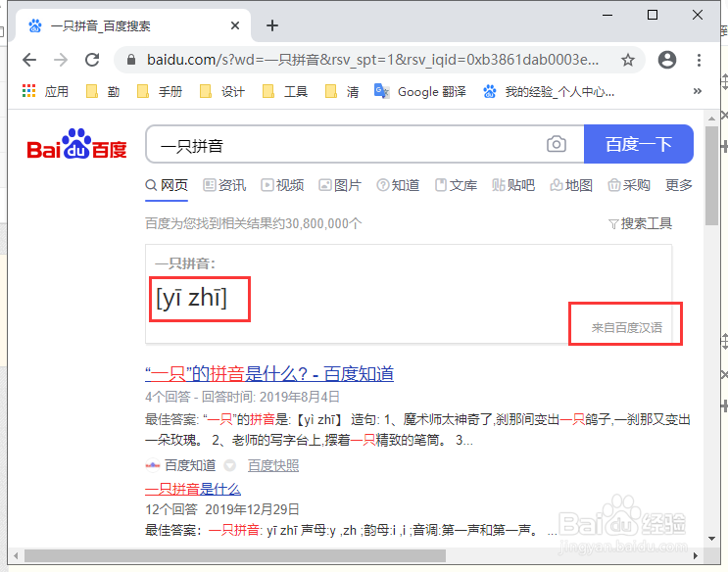Click the scroll-up arrow
Screen dimensions: 728x572
[711, 119]
